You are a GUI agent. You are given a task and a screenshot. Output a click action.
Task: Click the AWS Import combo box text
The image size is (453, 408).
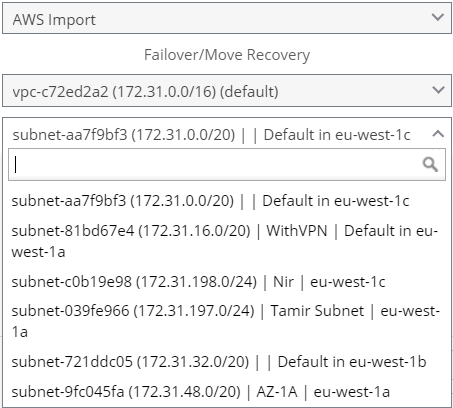click(x=54, y=20)
